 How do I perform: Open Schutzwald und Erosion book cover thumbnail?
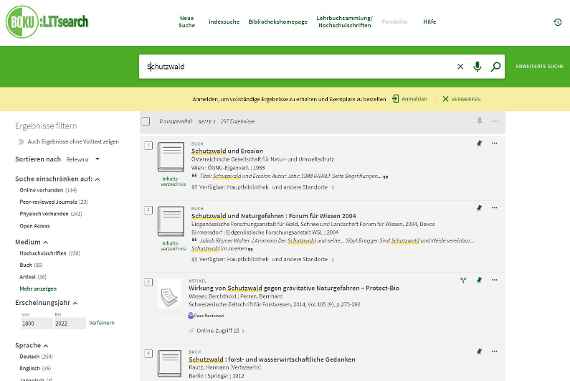coord(171,157)
